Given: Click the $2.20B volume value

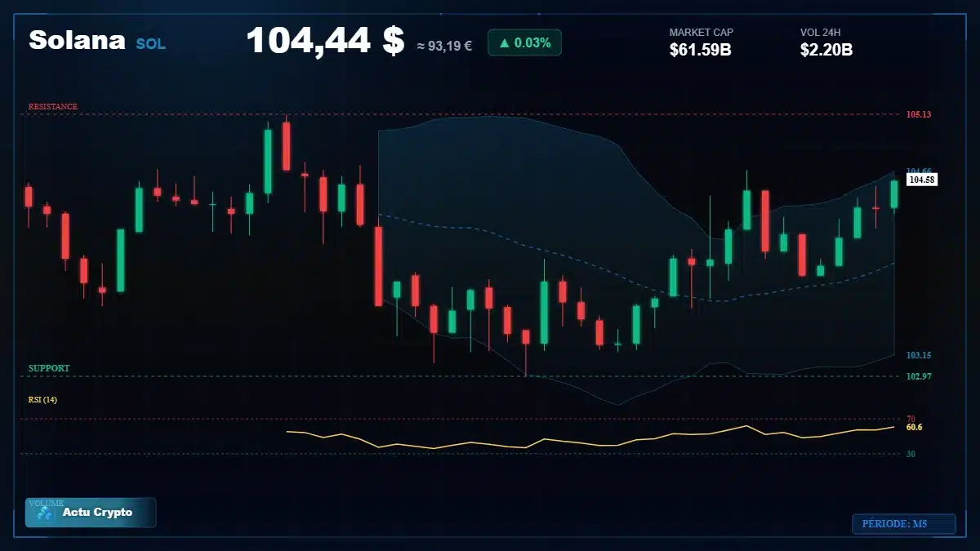Looking at the screenshot, I should point(826,50).
